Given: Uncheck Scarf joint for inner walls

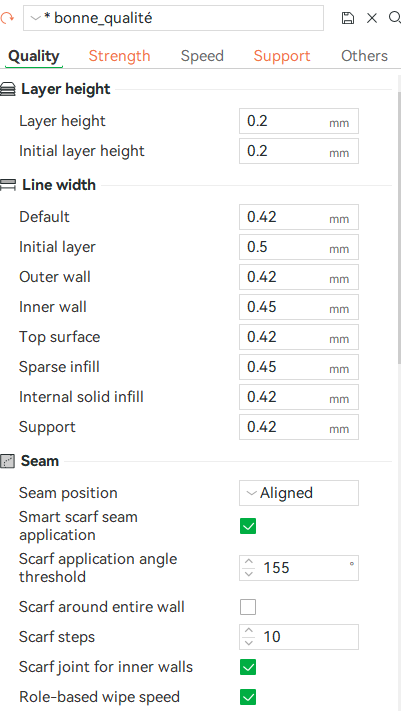Looking at the screenshot, I should click(248, 667).
